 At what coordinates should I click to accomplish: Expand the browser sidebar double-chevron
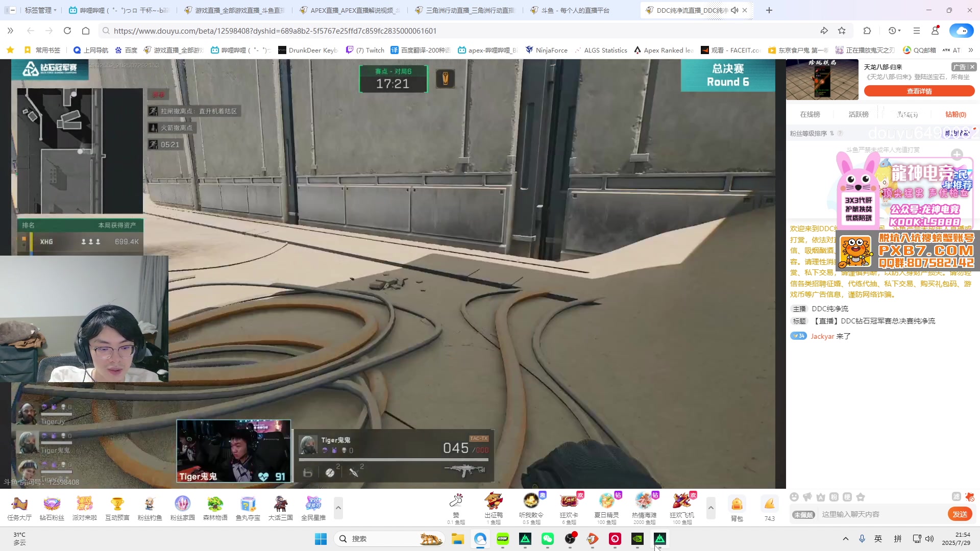(10, 31)
